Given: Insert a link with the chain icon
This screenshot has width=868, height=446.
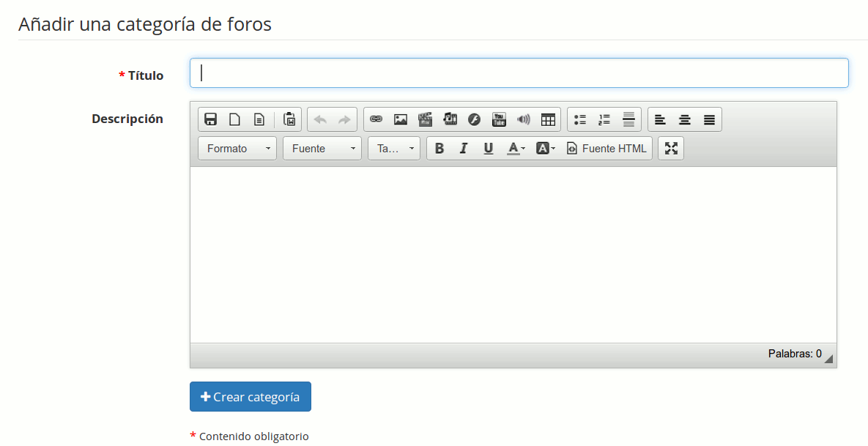Looking at the screenshot, I should click(376, 119).
